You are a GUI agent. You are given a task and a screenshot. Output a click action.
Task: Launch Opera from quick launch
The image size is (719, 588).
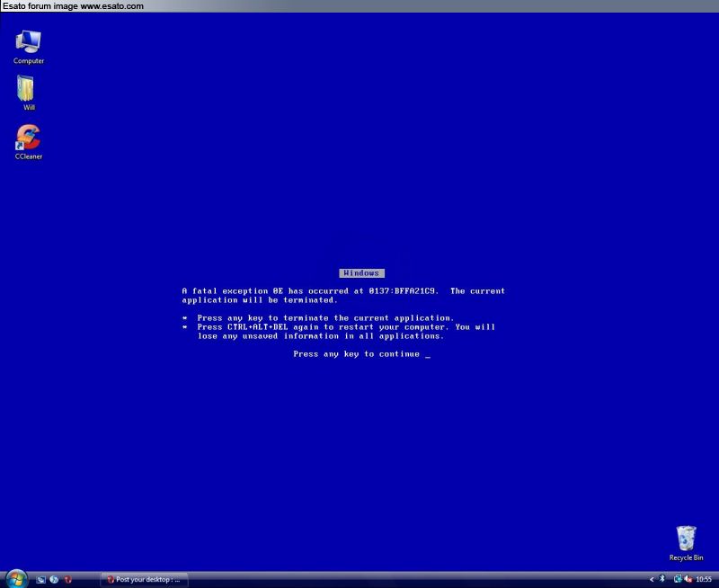[x=68, y=580]
